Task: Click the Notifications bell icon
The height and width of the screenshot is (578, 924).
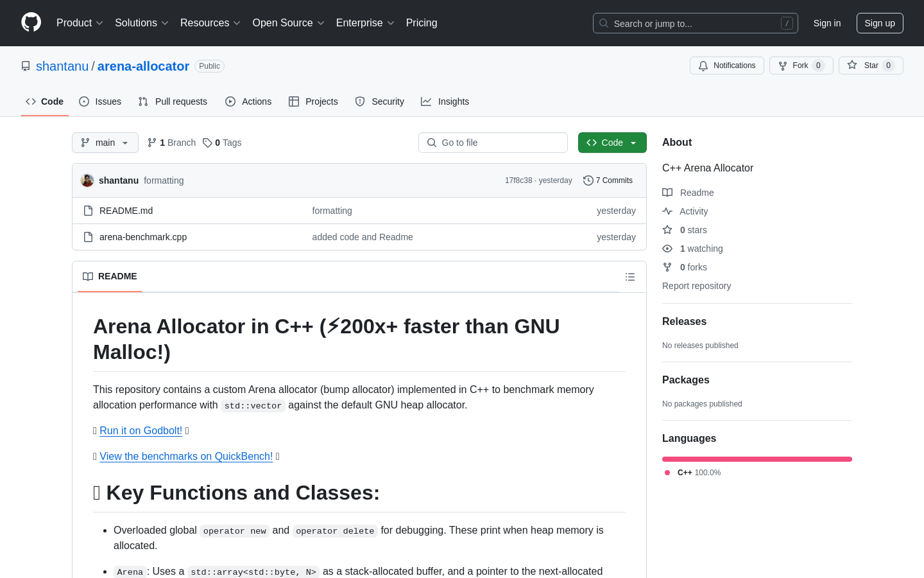Action: point(703,66)
